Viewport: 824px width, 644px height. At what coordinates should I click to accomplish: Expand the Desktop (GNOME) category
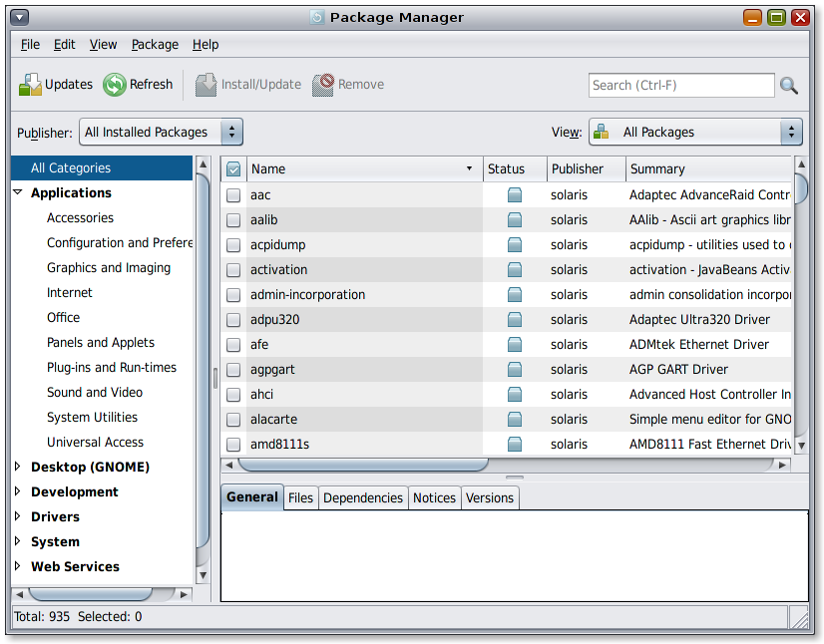pos(18,467)
